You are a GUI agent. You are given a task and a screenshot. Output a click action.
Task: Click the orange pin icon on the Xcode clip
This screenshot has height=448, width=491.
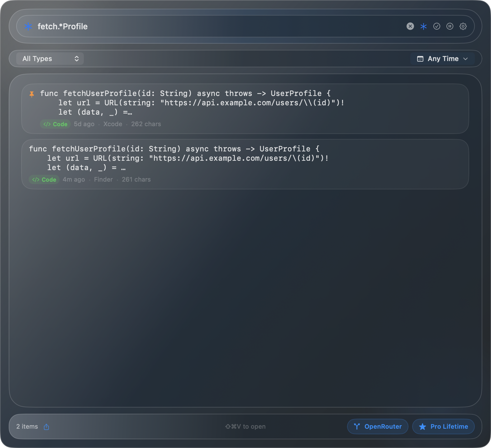click(32, 94)
